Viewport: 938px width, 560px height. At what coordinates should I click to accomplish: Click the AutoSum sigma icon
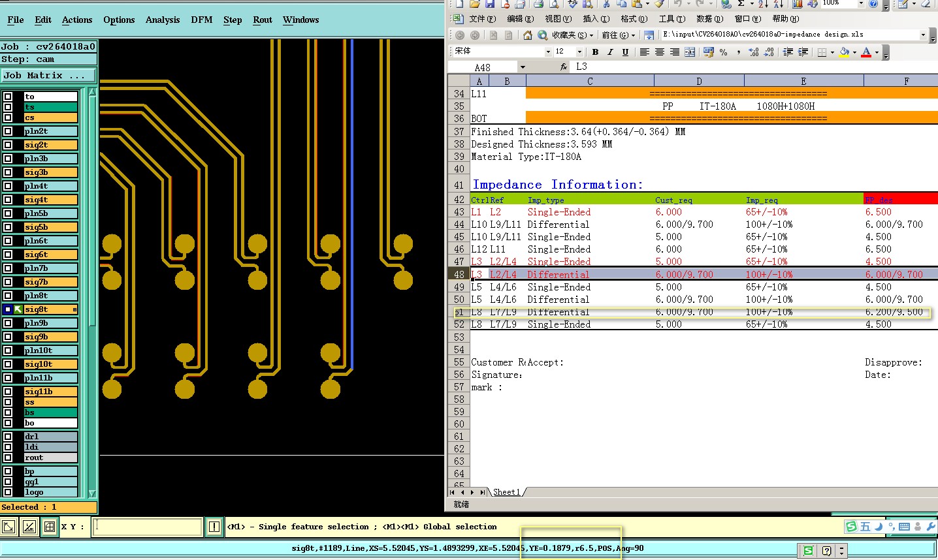coord(741,4)
